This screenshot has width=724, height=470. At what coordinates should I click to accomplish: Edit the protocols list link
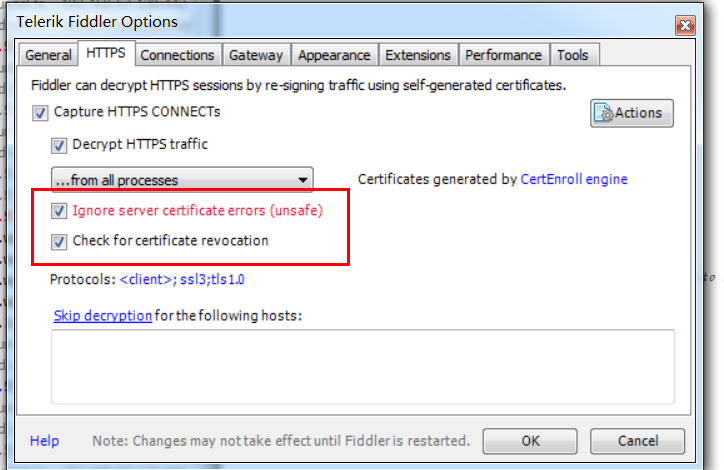click(182, 279)
